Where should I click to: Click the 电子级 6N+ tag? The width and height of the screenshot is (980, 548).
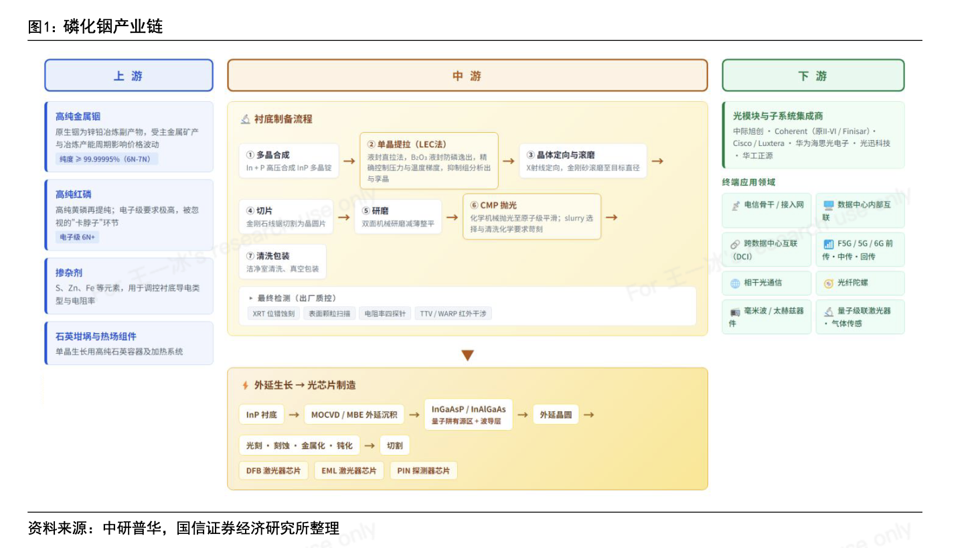coord(78,237)
